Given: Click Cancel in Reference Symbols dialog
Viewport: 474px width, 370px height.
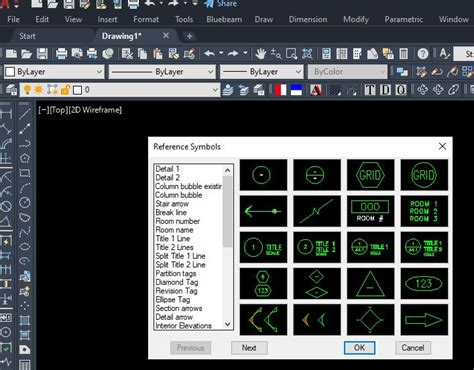Looking at the screenshot, I should pyautogui.click(x=413, y=348).
